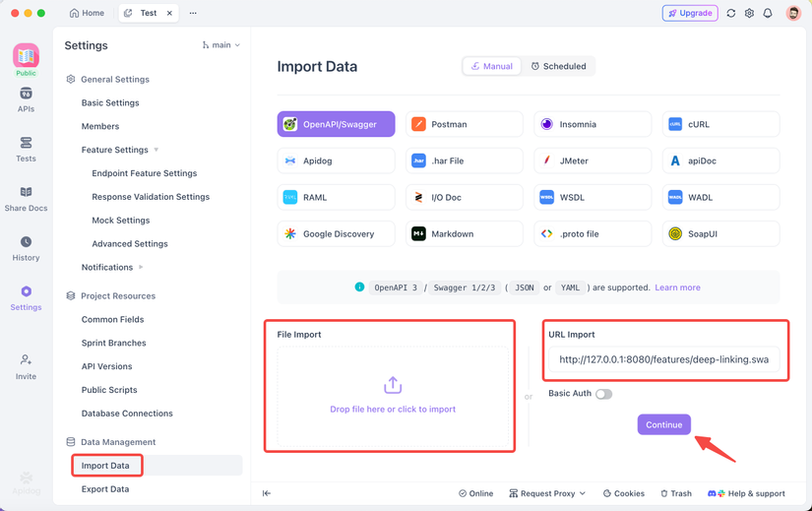The image size is (812, 511).
Task: Open Trash in the status bar
Action: (x=676, y=493)
